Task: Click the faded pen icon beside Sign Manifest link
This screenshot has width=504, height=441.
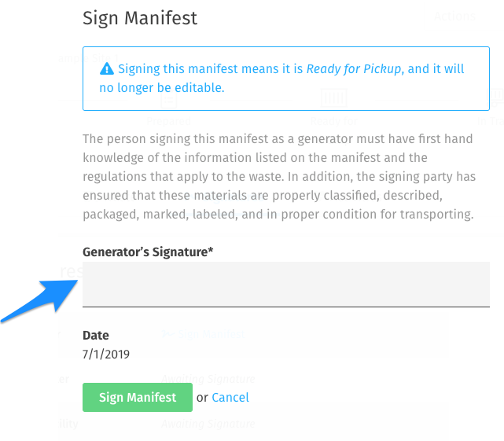Action: (x=167, y=335)
